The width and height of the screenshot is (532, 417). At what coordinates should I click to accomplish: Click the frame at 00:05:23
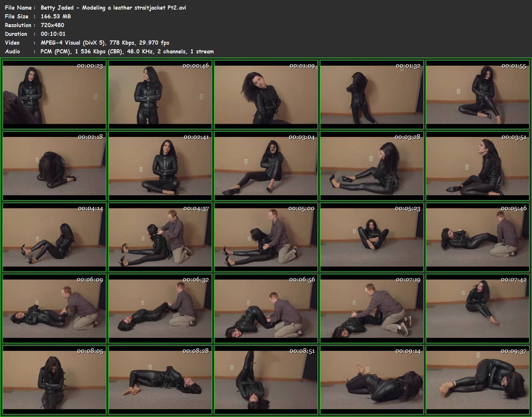372,237
